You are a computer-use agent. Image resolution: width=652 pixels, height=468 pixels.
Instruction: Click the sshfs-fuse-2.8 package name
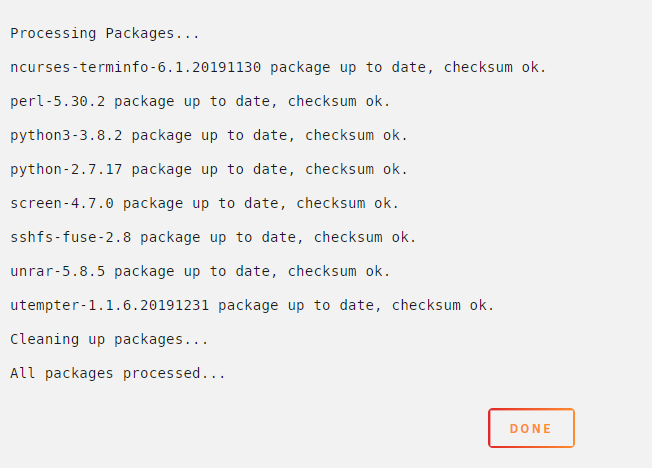(70, 237)
